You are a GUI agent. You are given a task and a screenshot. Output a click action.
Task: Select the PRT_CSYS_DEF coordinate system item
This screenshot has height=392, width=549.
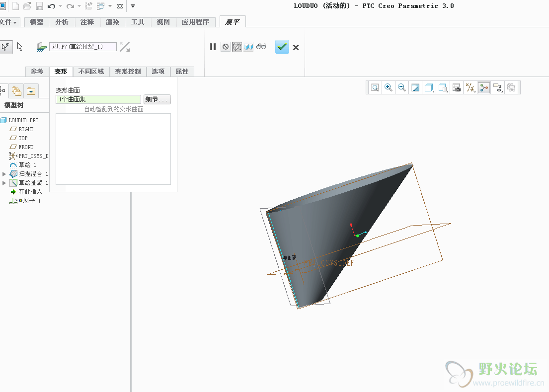[33, 156]
